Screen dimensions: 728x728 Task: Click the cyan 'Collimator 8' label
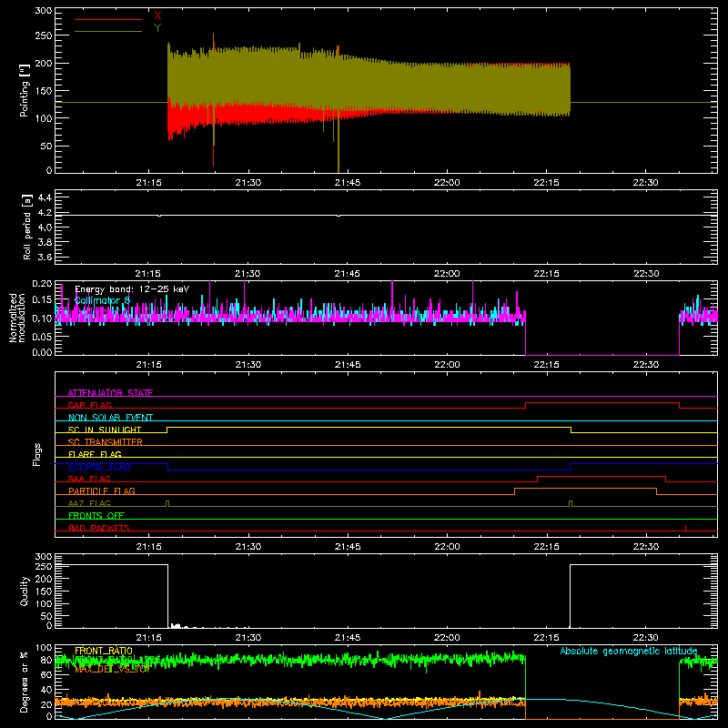pyautogui.click(x=102, y=301)
